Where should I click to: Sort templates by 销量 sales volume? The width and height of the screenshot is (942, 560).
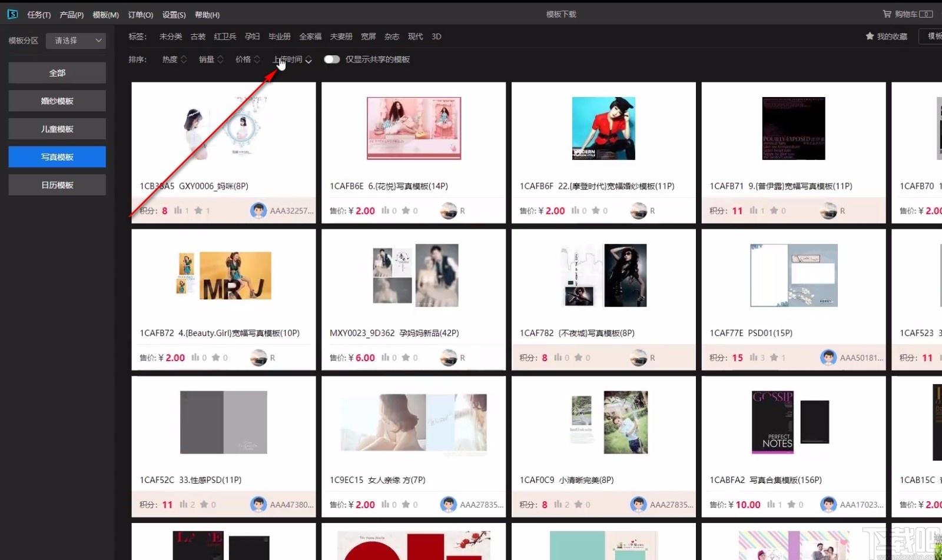click(x=211, y=59)
